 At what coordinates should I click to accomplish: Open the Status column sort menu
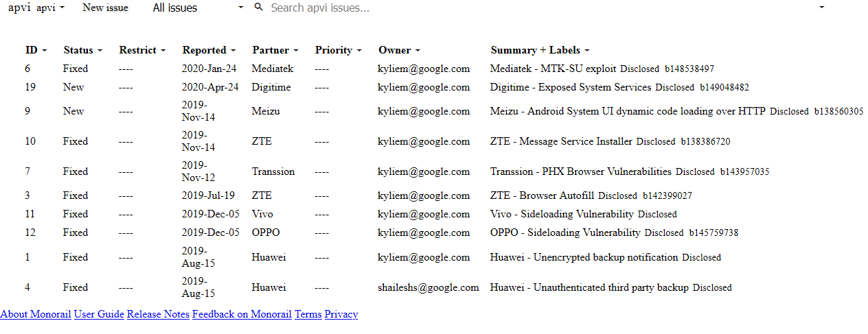[82, 50]
